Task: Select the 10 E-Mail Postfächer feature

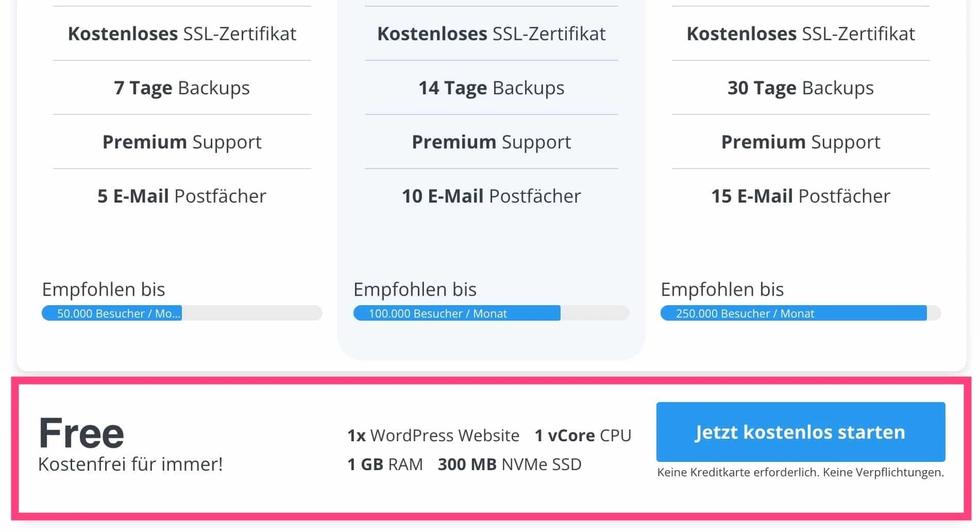Action: click(490, 195)
